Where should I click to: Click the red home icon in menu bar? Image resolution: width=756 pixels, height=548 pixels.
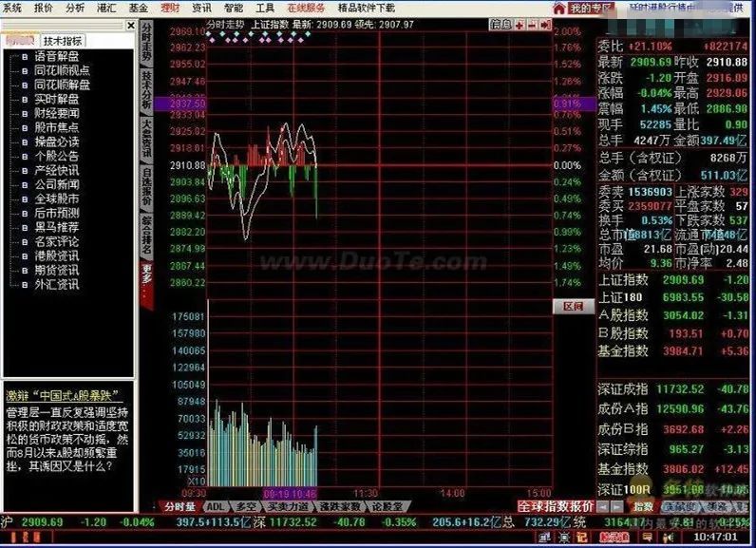tap(558, 9)
